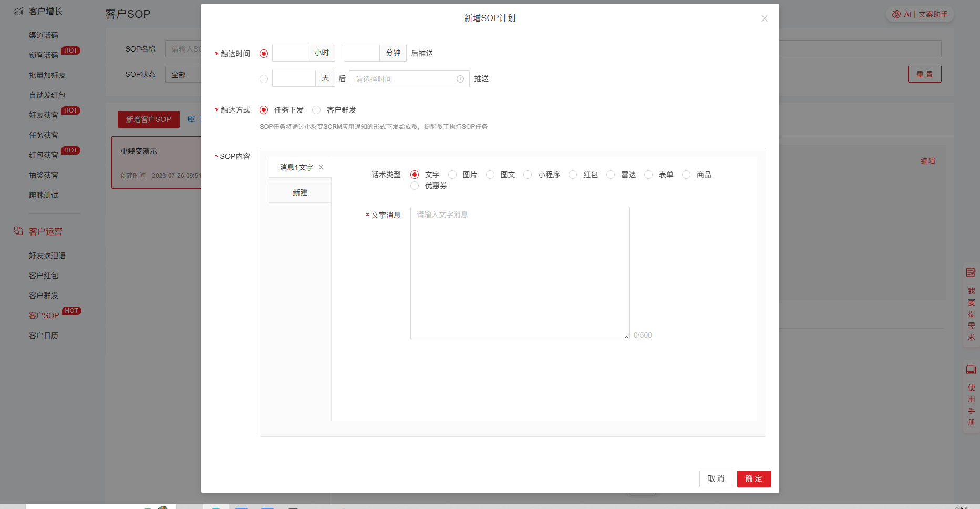Open 使用手册 manual icon

click(x=971, y=370)
